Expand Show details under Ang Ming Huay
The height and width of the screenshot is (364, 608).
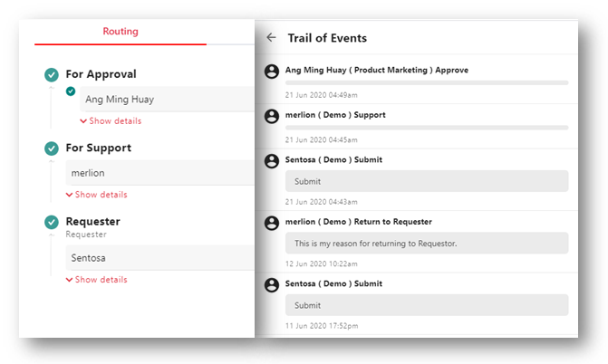click(x=111, y=121)
